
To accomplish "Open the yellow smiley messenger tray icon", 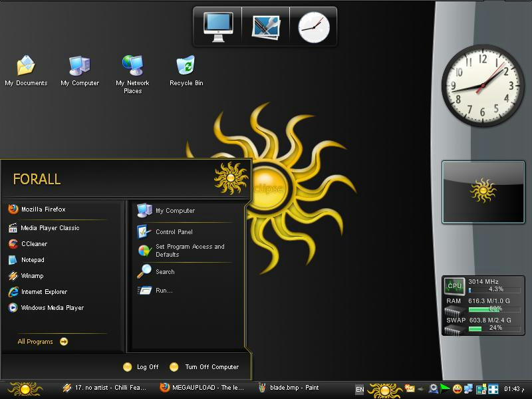I will point(457,388).
